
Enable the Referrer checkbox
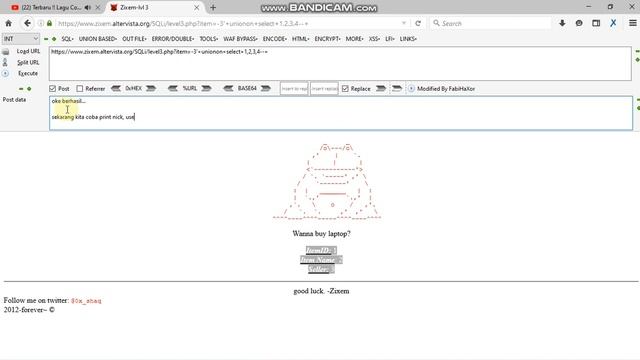(80, 89)
